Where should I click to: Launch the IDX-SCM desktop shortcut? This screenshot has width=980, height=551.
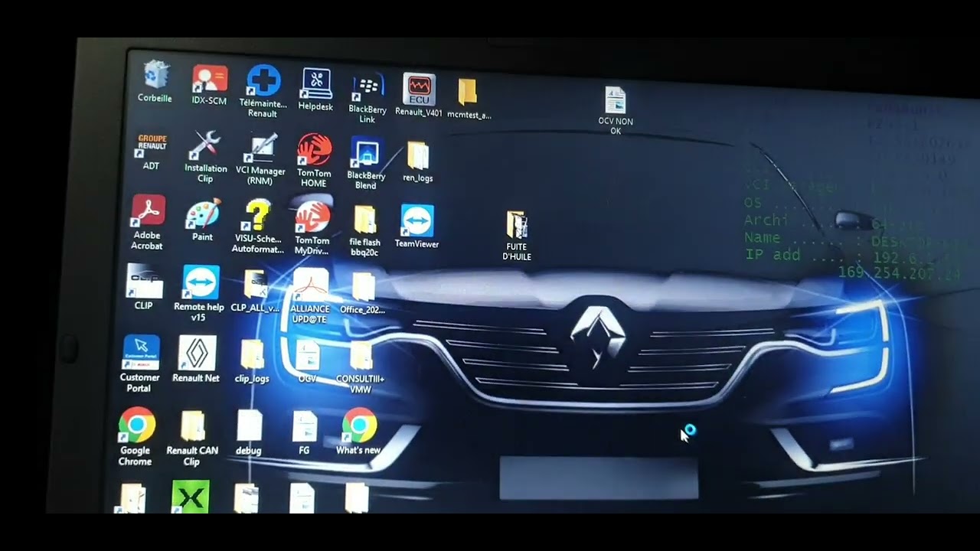(x=210, y=85)
